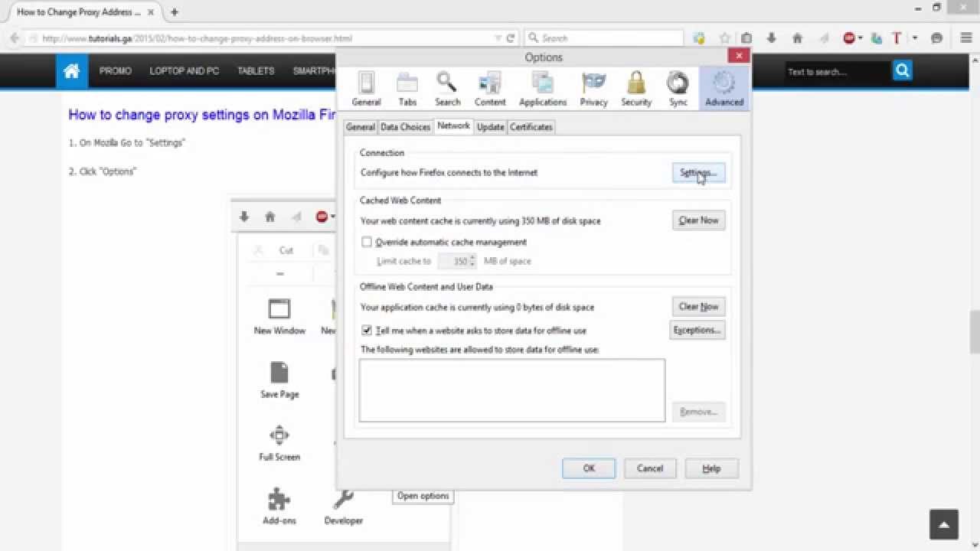Show bookmarks list clipboard icon
The height and width of the screenshot is (551, 980).
pos(746,38)
